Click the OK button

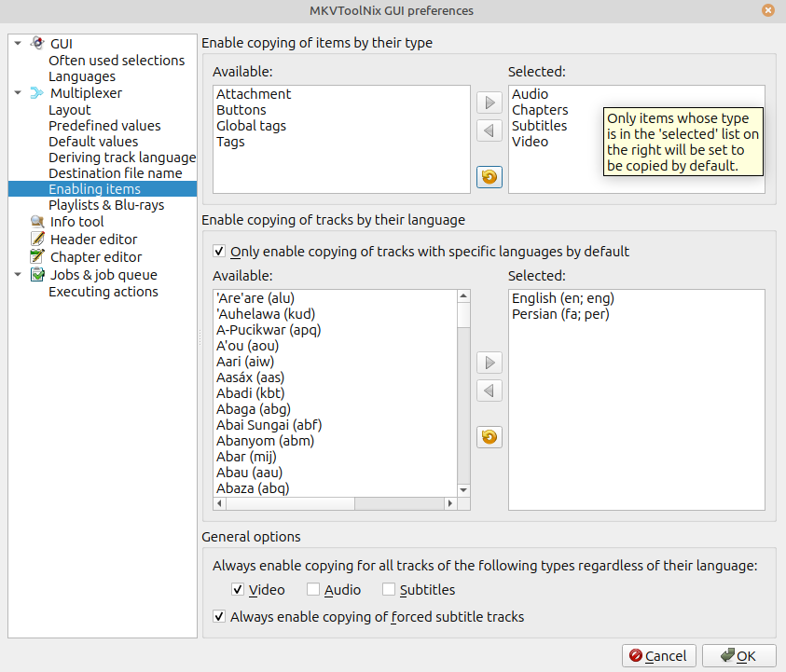pyautogui.click(x=738, y=655)
